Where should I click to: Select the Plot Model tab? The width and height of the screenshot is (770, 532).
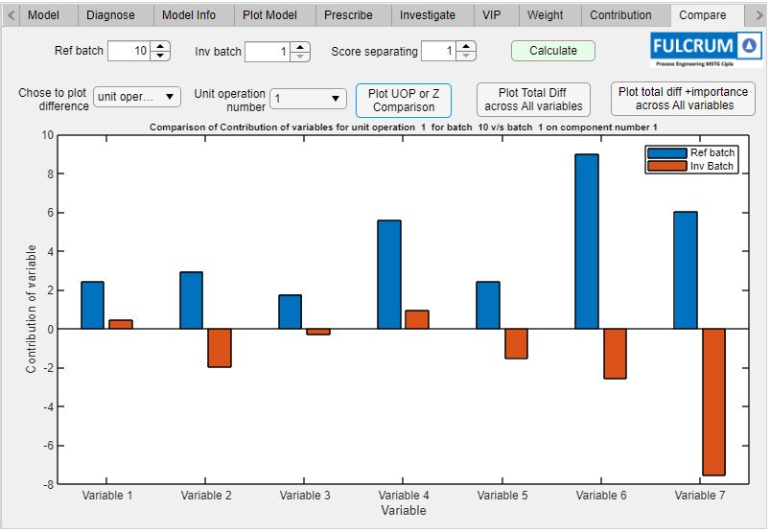click(x=269, y=15)
